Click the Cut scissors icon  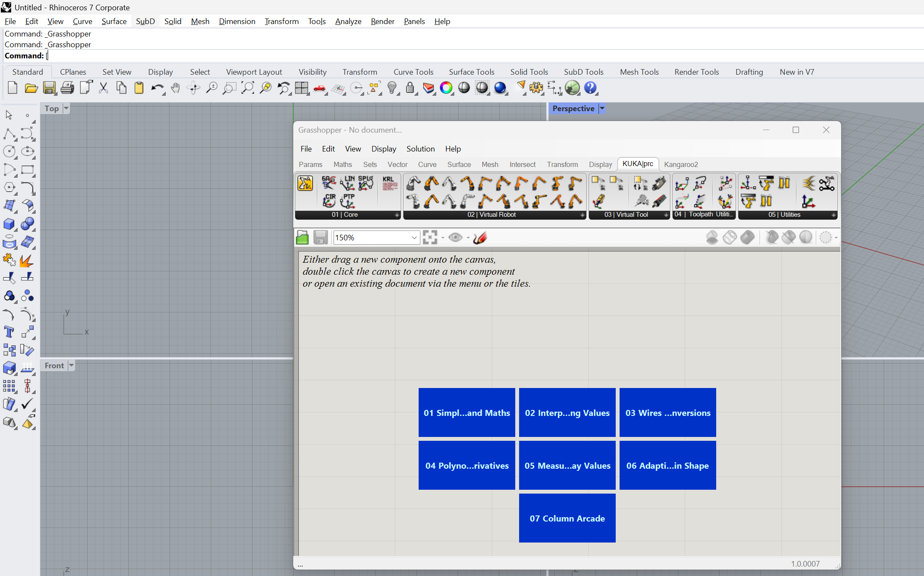pyautogui.click(x=103, y=88)
